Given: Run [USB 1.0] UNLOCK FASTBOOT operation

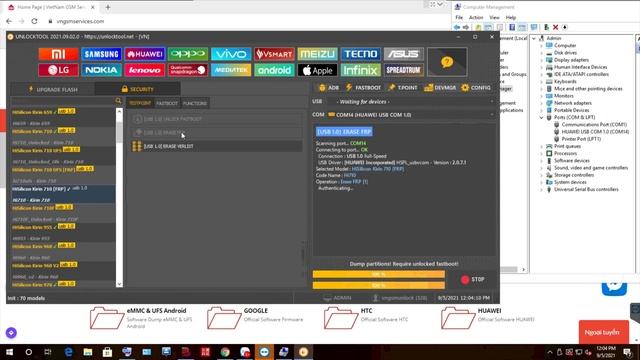Looking at the screenshot, I should click(x=217, y=119).
